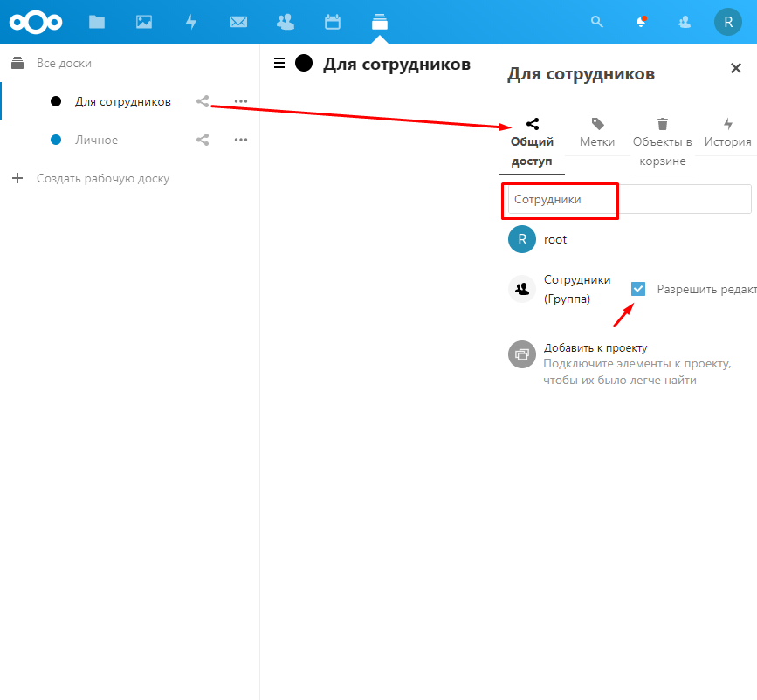Viewport: 757px width, 700px height.
Task: Open the Личное board
Action: tap(96, 140)
